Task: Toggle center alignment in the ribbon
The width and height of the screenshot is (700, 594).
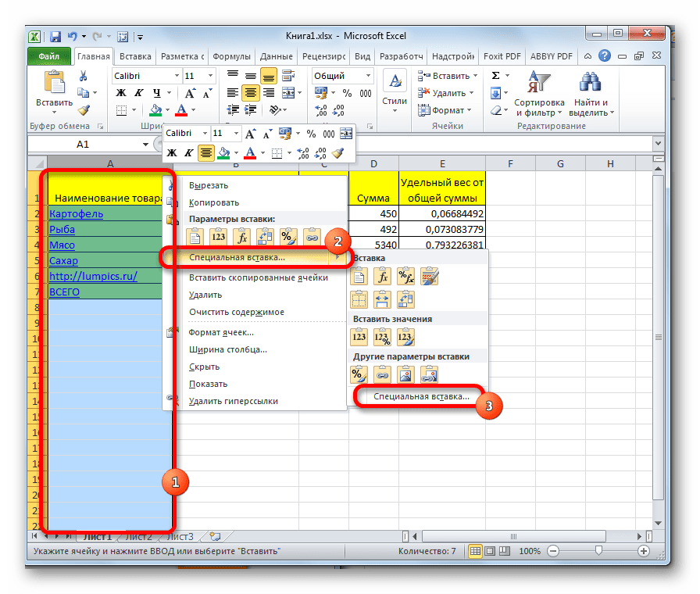Action: pyautogui.click(x=251, y=93)
